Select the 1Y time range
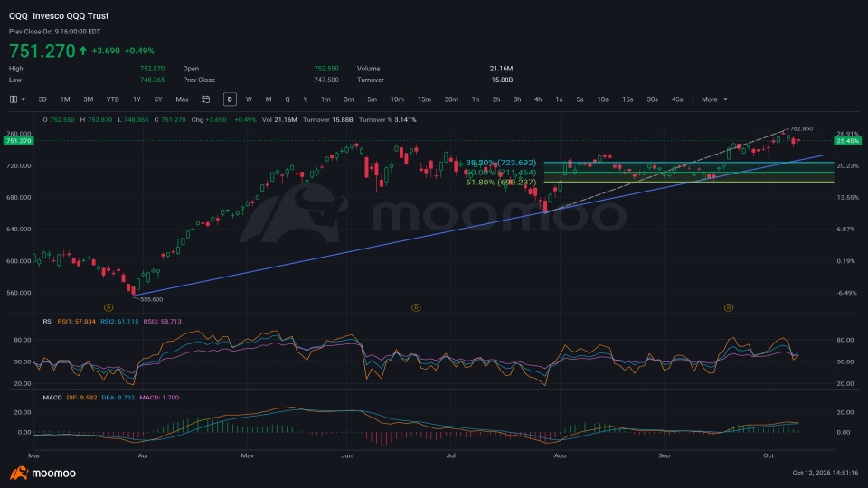Viewport: 868px width, 488px height. 137,99
